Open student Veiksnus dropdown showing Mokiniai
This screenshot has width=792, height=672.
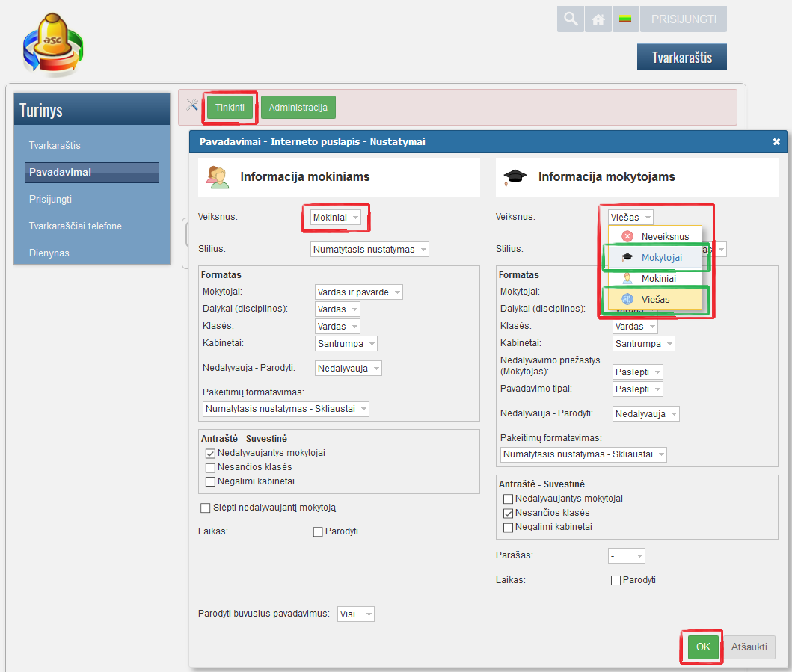point(336,218)
